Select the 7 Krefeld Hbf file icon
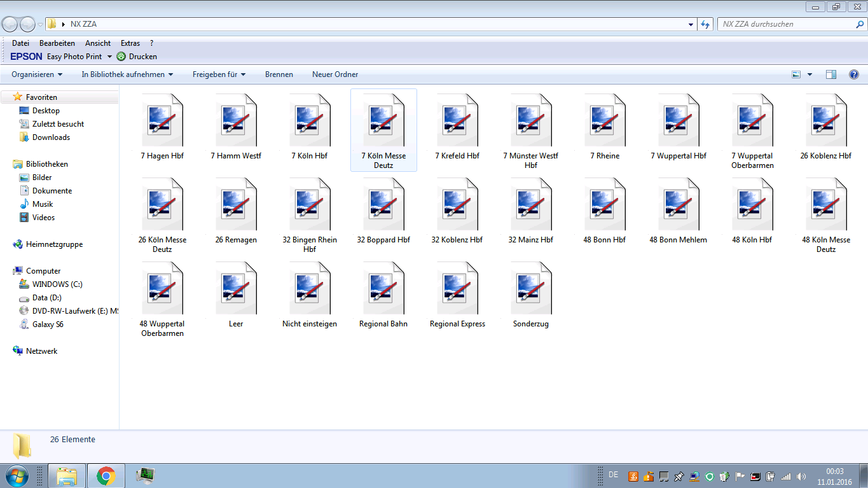The width and height of the screenshot is (868, 488). 457,120
